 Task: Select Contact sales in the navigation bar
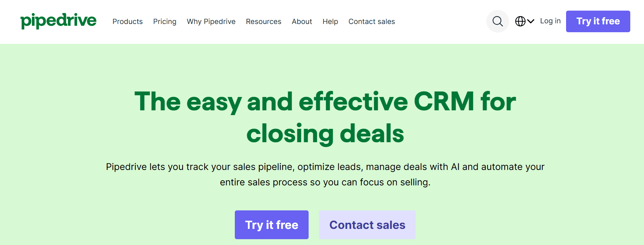(x=371, y=22)
